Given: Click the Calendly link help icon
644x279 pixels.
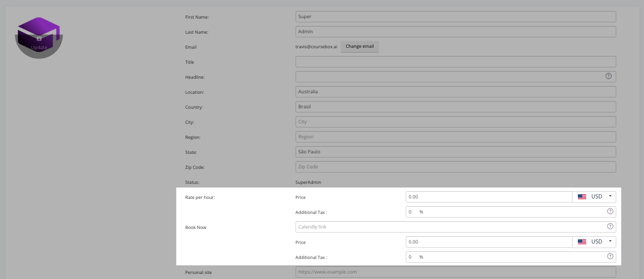Looking at the screenshot, I should pyautogui.click(x=610, y=226).
